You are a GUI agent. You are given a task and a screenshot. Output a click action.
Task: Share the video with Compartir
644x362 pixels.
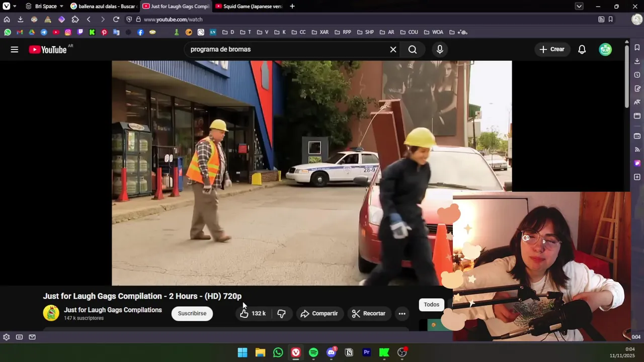click(319, 313)
